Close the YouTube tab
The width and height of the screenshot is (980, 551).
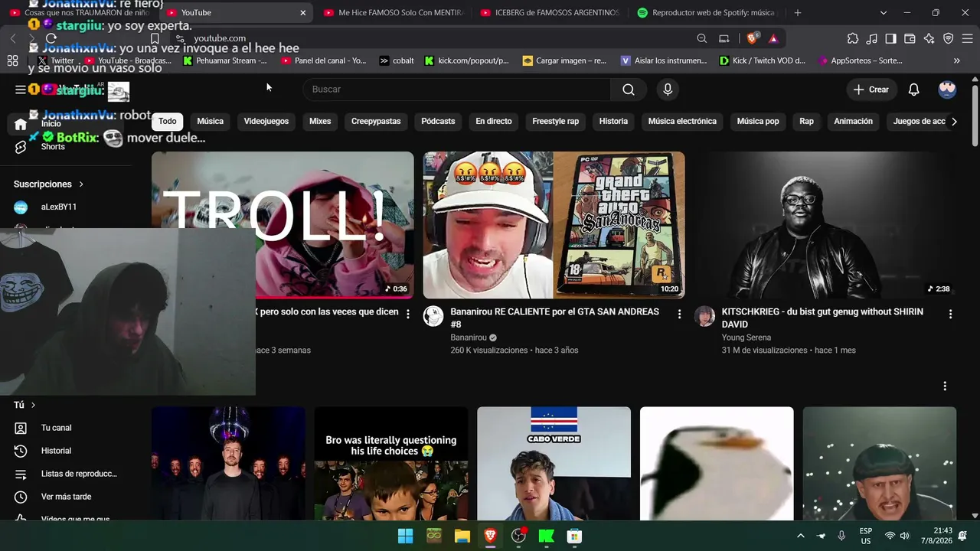tap(303, 12)
